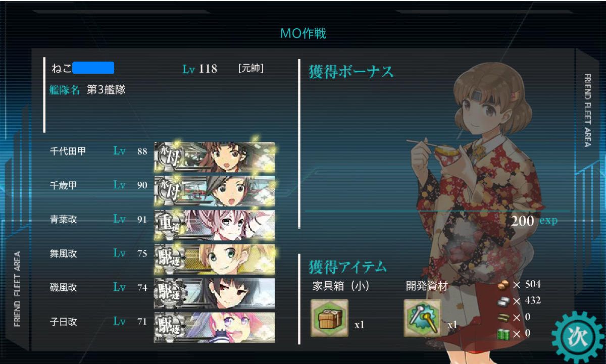Click the MO作戦 expedition title

point(303,34)
